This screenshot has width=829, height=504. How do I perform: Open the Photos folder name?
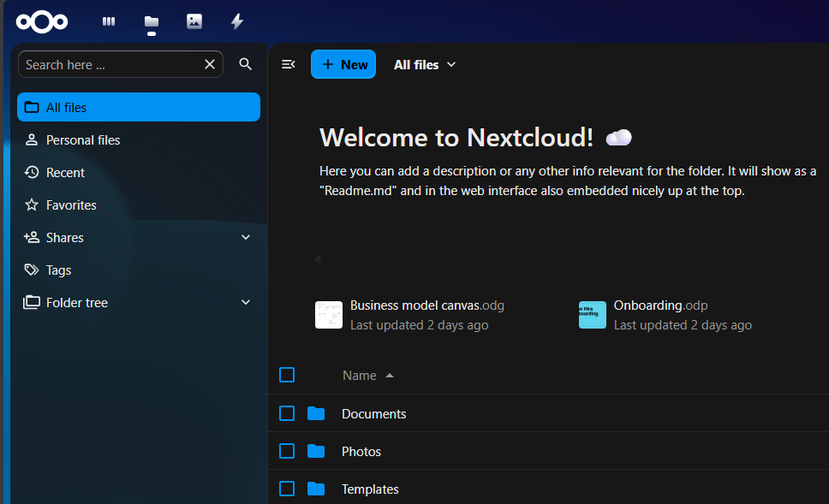(361, 452)
